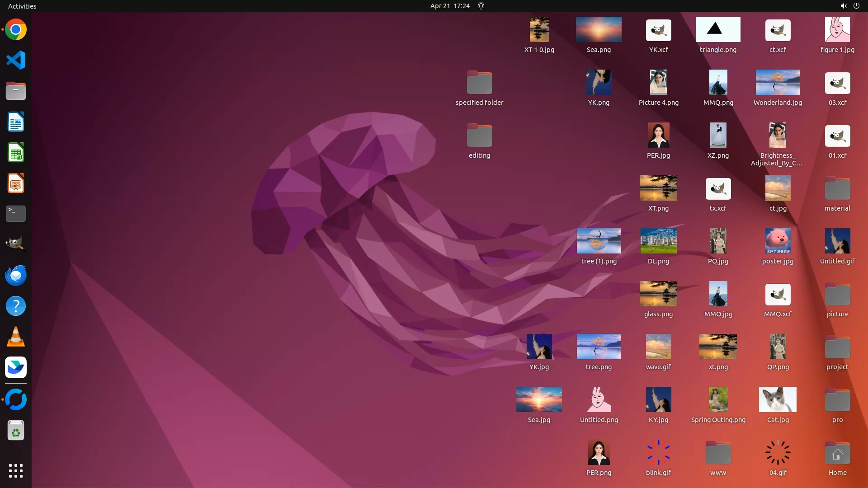Show Applications grid button
This screenshot has height=488, width=868.
(16, 470)
